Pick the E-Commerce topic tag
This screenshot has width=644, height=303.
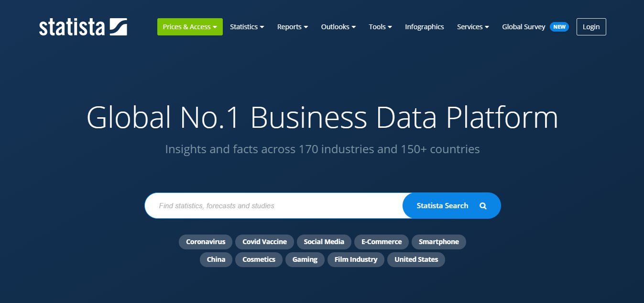tap(381, 242)
